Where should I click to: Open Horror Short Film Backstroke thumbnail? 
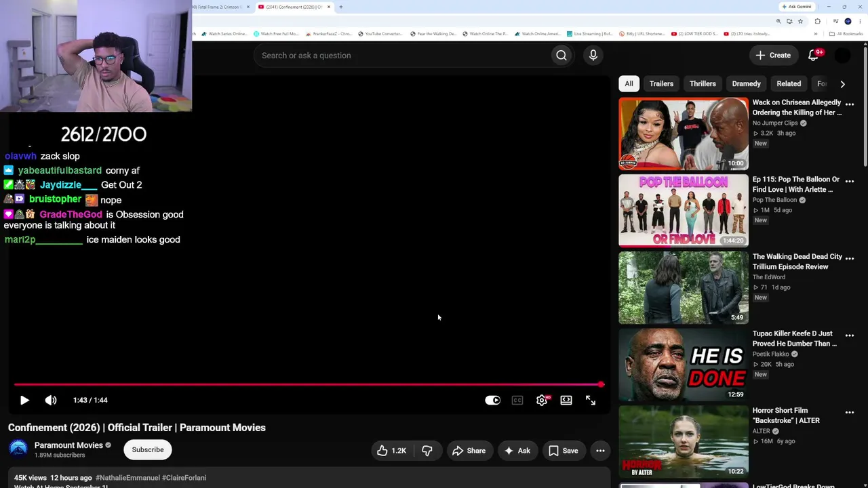pyautogui.click(x=684, y=442)
